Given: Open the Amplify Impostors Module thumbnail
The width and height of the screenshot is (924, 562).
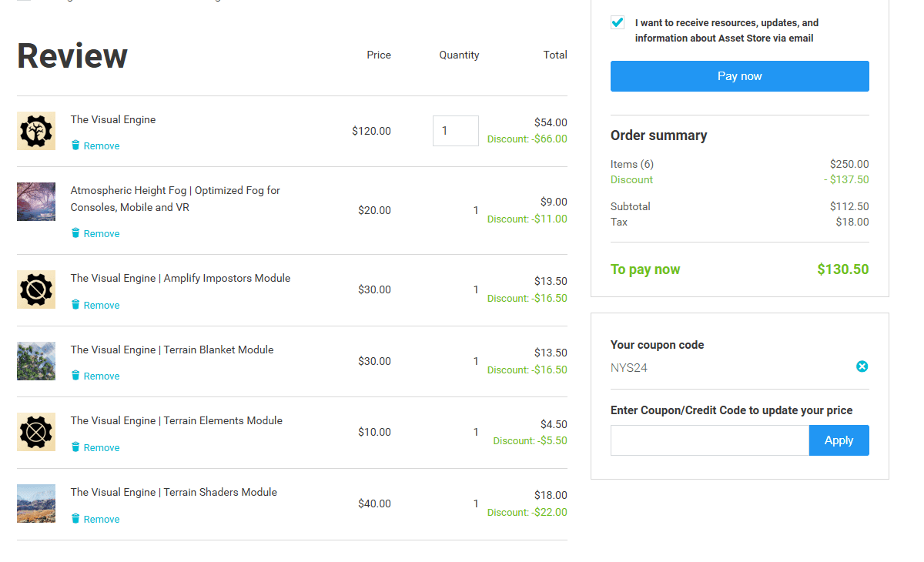Looking at the screenshot, I should 36,289.
